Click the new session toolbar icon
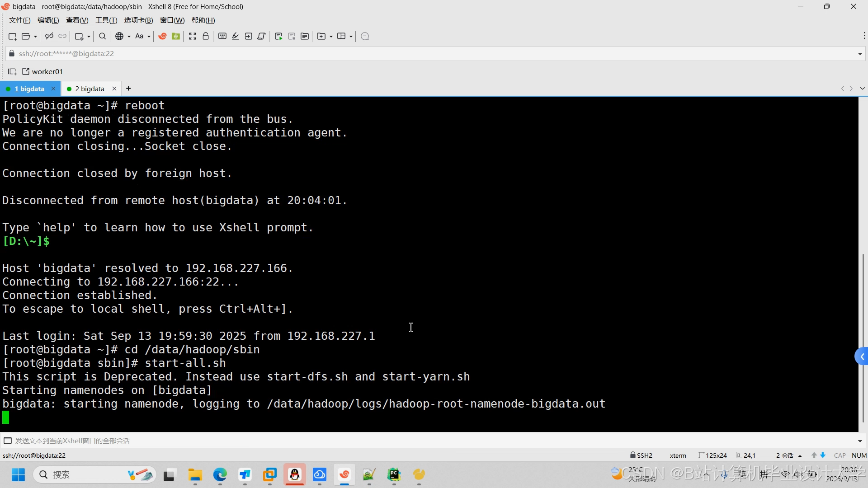The width and height of the screenshot is (868, 488). coord(12,36)
